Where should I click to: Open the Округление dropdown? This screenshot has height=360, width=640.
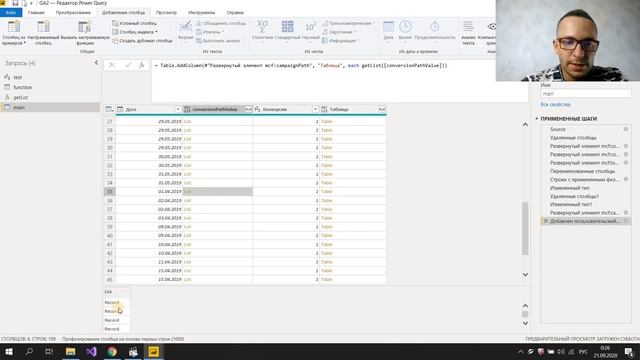(339, 32)
